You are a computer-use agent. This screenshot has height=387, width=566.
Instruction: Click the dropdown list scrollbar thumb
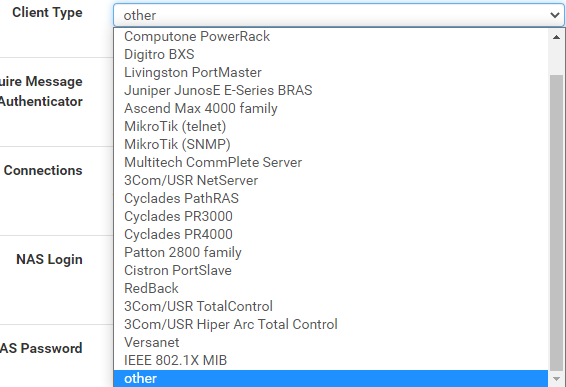click(x=556, y=222)
